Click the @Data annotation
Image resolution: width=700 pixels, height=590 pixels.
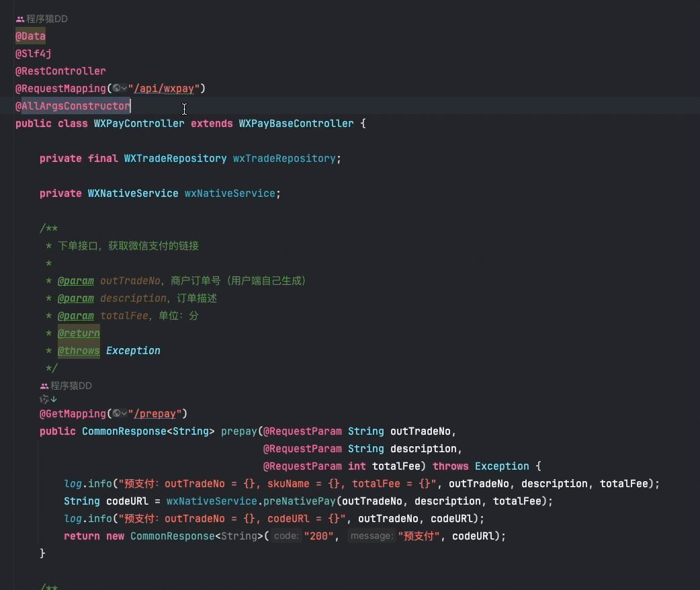[x=30, y=36]
